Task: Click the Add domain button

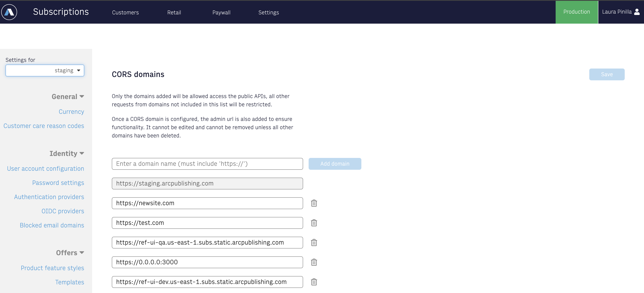Action: point(335,164)
